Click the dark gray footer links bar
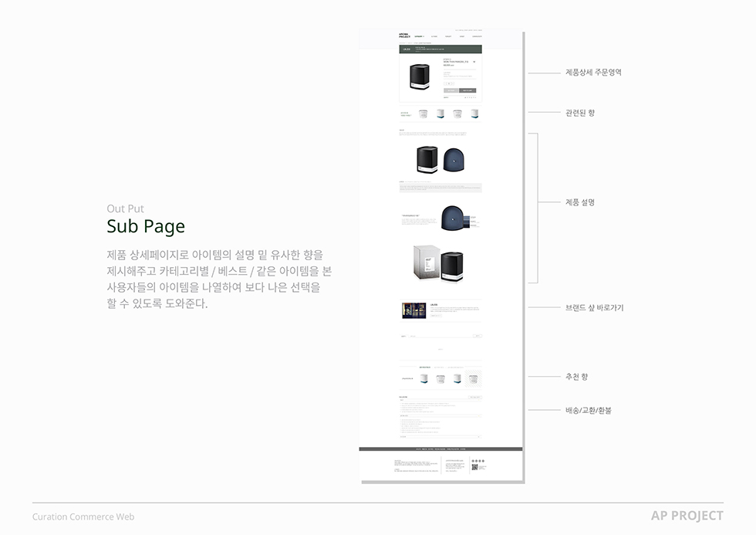Image resolution: width=756 pixels, height=535 pixels. [440, 449]
